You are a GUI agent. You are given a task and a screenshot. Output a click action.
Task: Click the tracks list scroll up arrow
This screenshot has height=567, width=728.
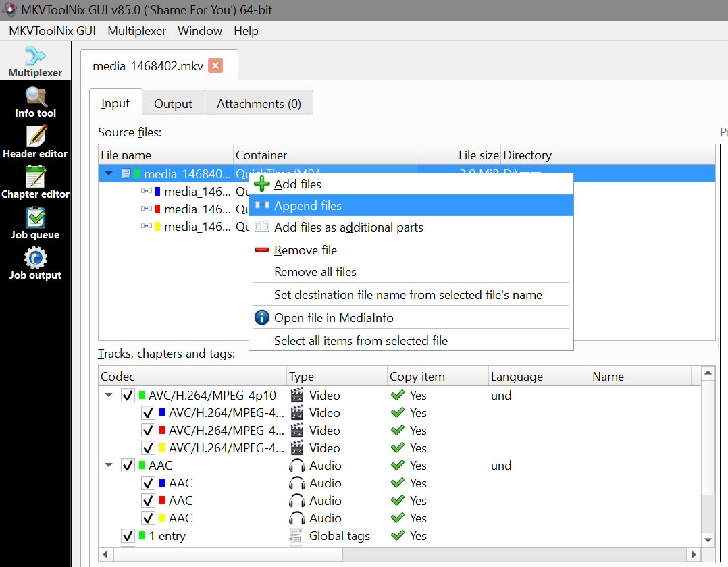click(x=708, y=373)
